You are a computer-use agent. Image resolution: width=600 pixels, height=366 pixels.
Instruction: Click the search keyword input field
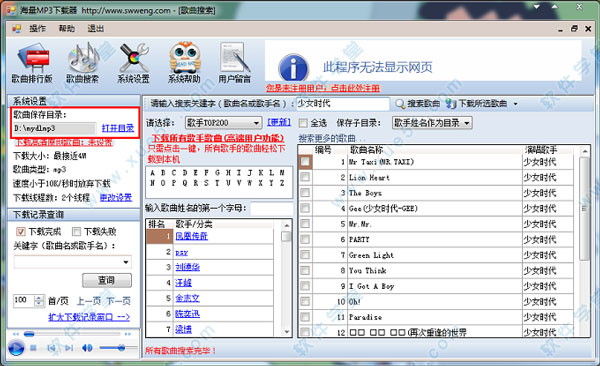[342, 104]
